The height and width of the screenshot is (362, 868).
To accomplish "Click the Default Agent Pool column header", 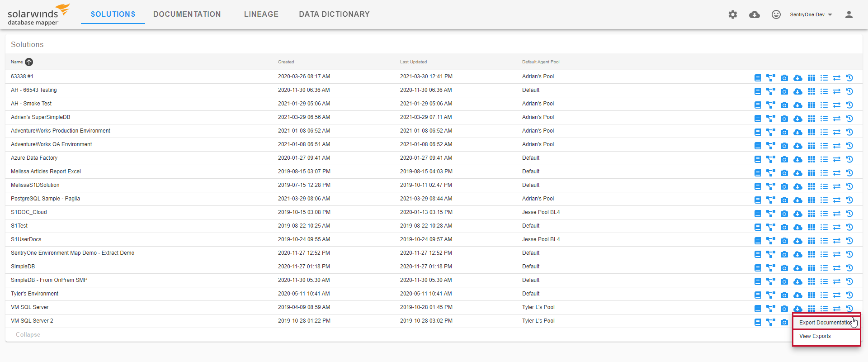I will point(541,62).
